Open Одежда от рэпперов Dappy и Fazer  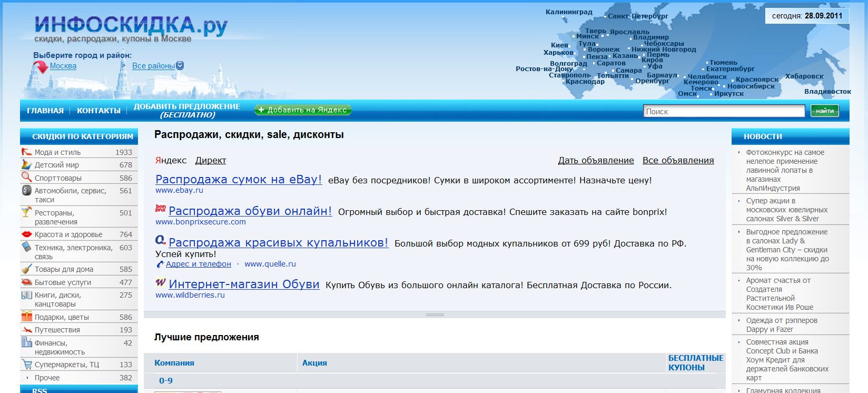pyautogui.click(x=782, y=325)
